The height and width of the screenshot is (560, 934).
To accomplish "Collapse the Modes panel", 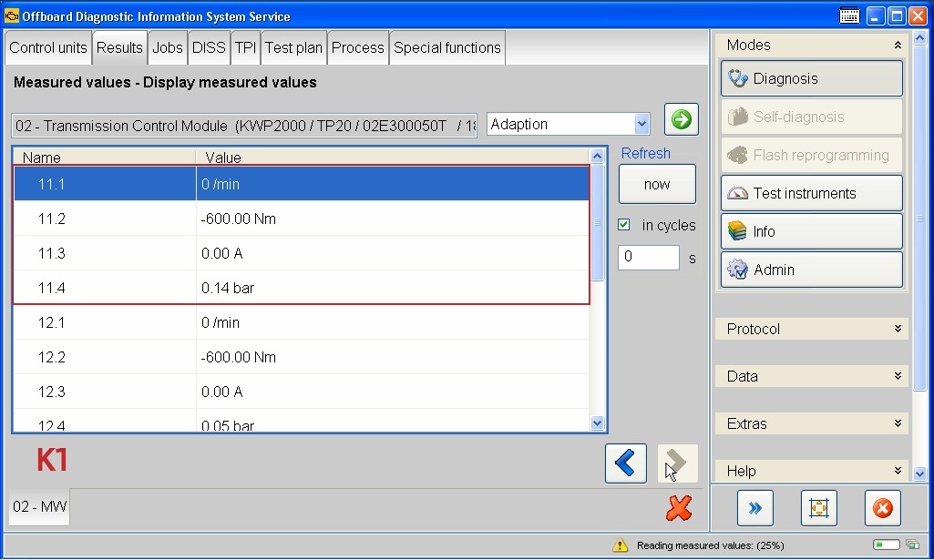I will [x=898, y=46].
